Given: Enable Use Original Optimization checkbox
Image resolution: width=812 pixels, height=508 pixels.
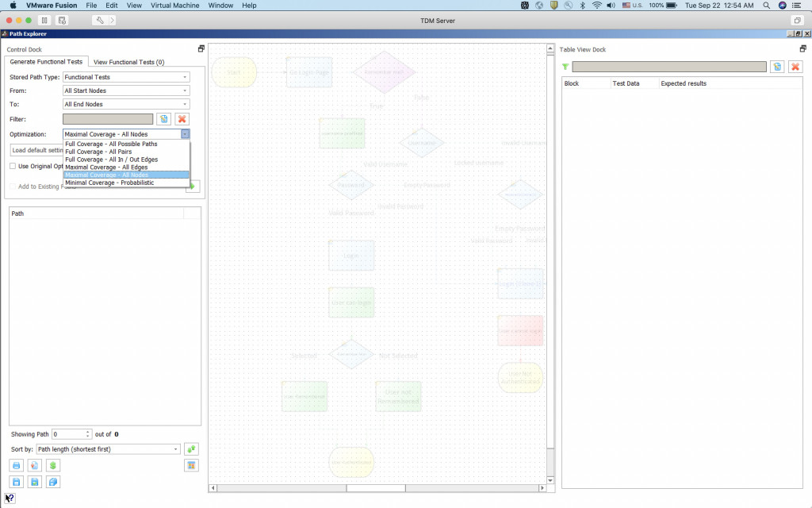Looking at the screenshot, I should [13, 167].
